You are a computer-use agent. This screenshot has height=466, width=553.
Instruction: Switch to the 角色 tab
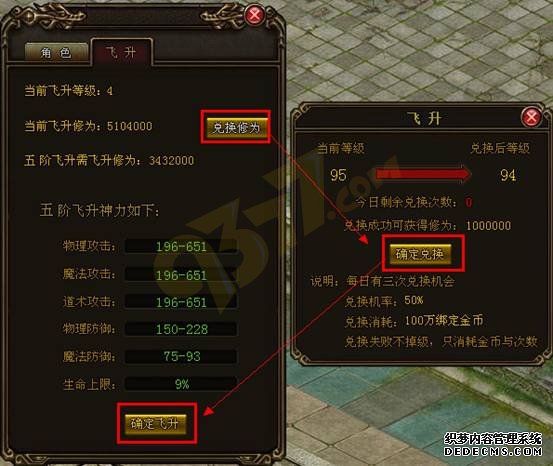pos(56,53)
